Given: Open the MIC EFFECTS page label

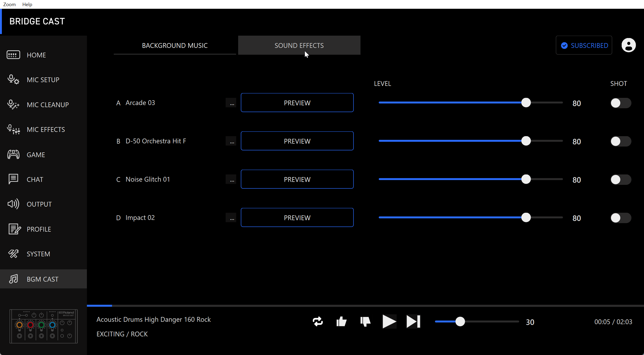Looking at the screenshot, I should [46, 130].
